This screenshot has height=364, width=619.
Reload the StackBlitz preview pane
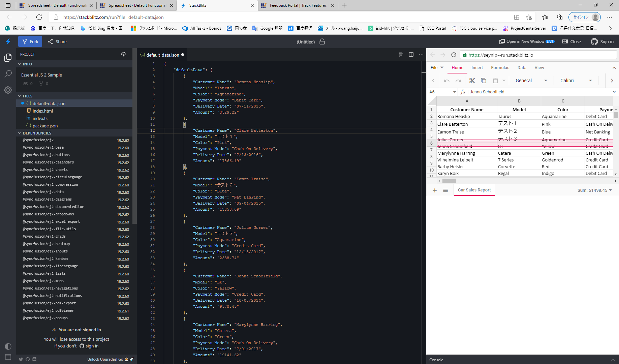pos(454,55)
